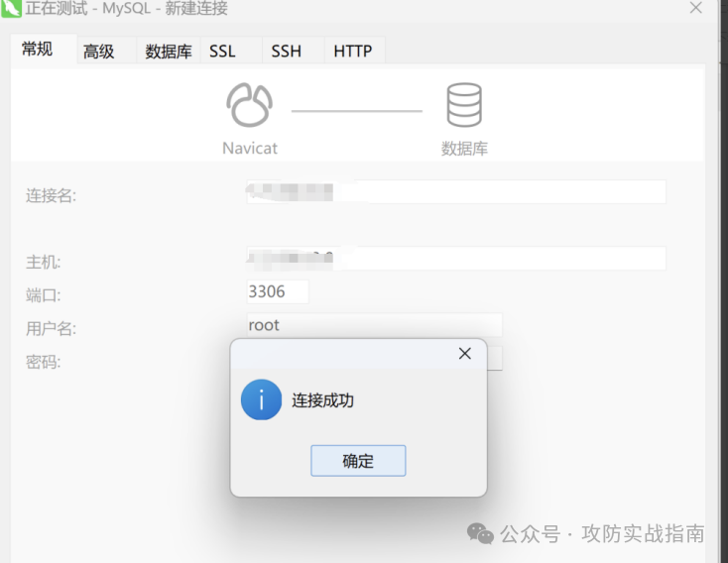Close the 新建连接 window
This screenshot has height=563, width=728.
695,7
